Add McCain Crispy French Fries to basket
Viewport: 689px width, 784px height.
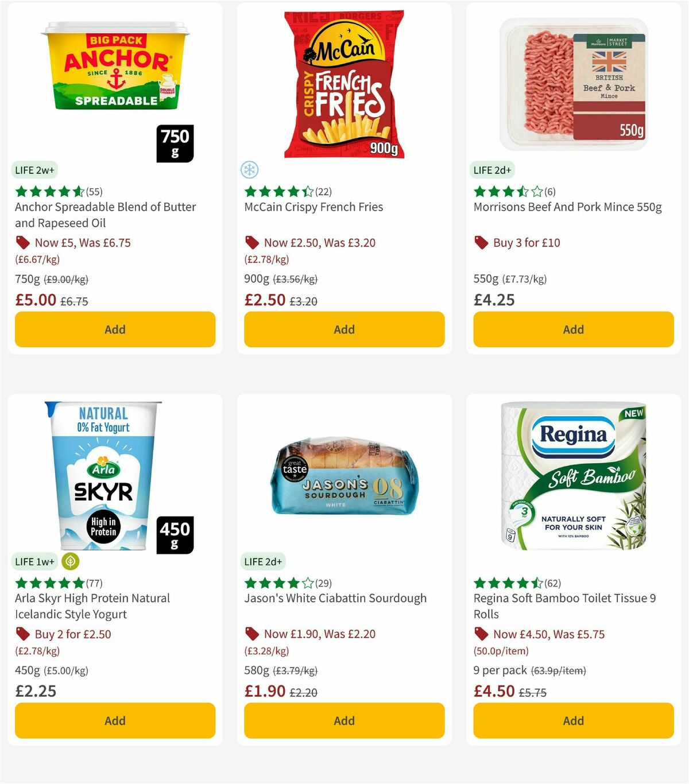click(x=344, y=329)
